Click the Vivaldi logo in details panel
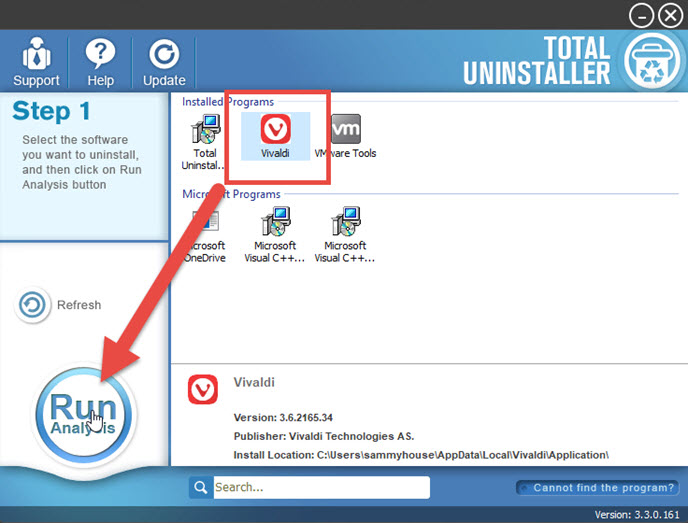 pyautogui.click(x=203, y=389)
